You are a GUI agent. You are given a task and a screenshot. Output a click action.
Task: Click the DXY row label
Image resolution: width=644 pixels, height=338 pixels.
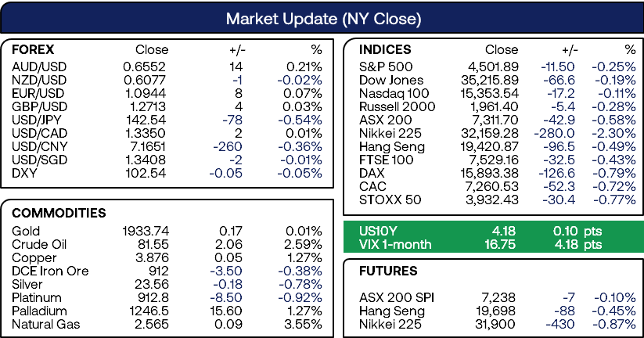click(24, 173)
